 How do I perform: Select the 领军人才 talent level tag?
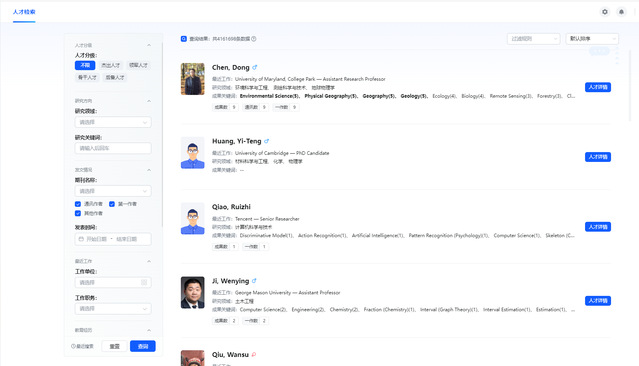(x=139, y=65)
